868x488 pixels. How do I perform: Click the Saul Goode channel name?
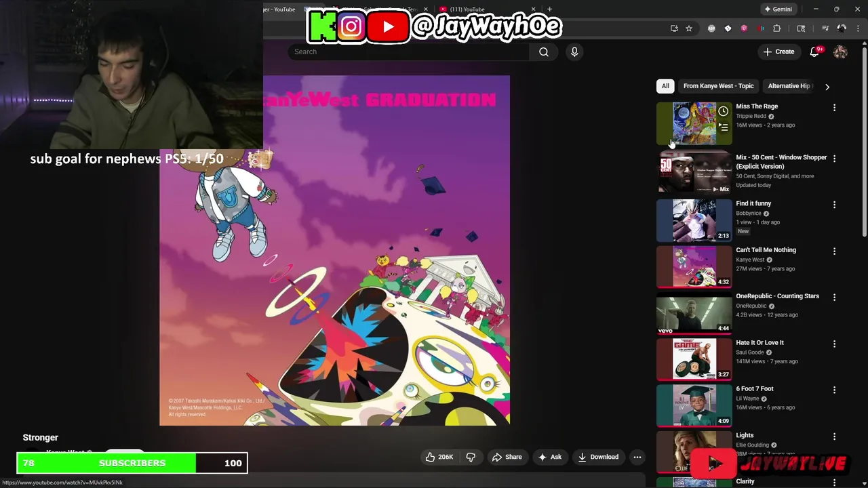[x=750, y=352]
